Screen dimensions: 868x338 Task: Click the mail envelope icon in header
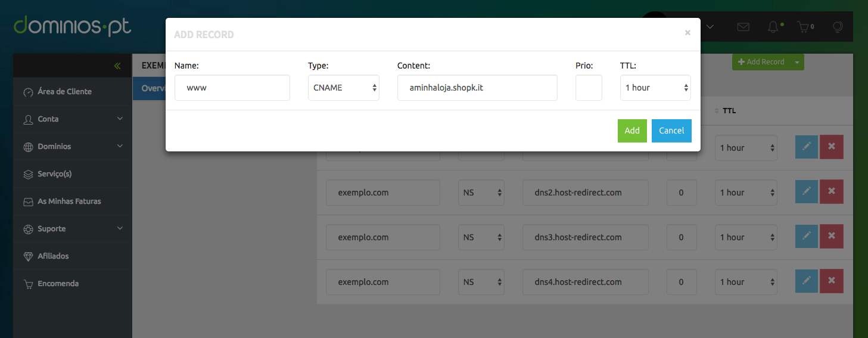click(x=743, y=27)
